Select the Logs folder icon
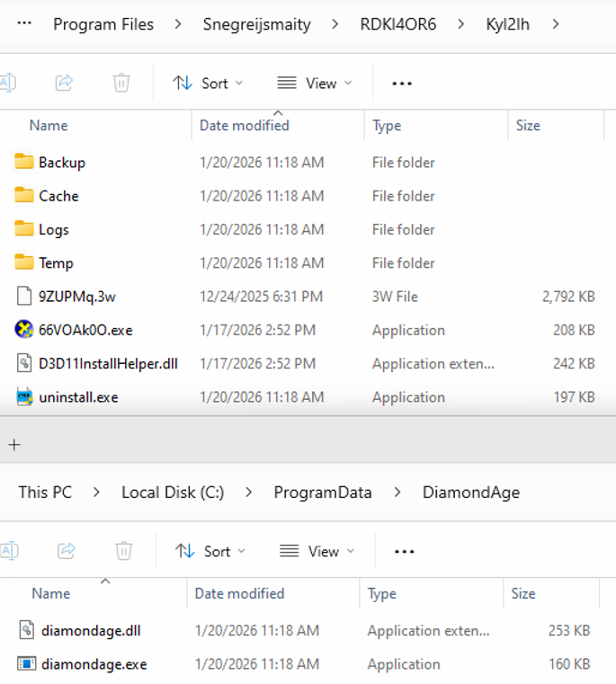Viewport: 616px width, 684px height. click(24, 229)
